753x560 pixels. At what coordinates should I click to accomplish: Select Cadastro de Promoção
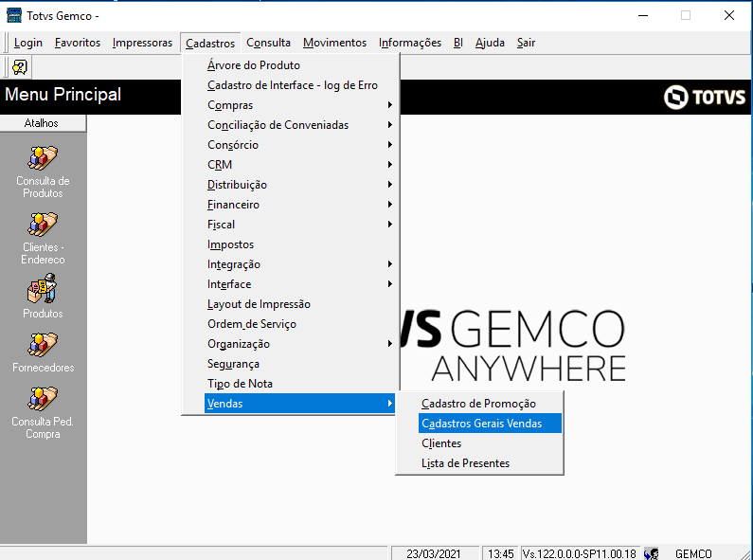click(x=490, y=404)
